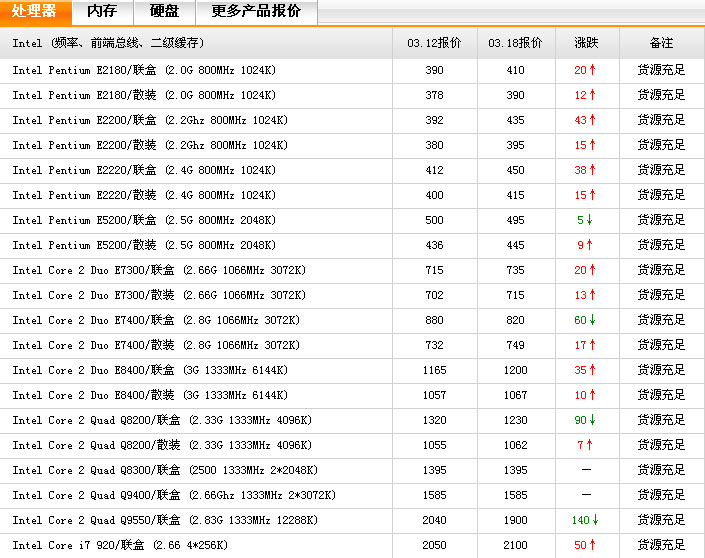Click 货源充足 note in Q9400 row
Viewport: 705px width, 558px height.
(661, 496)
